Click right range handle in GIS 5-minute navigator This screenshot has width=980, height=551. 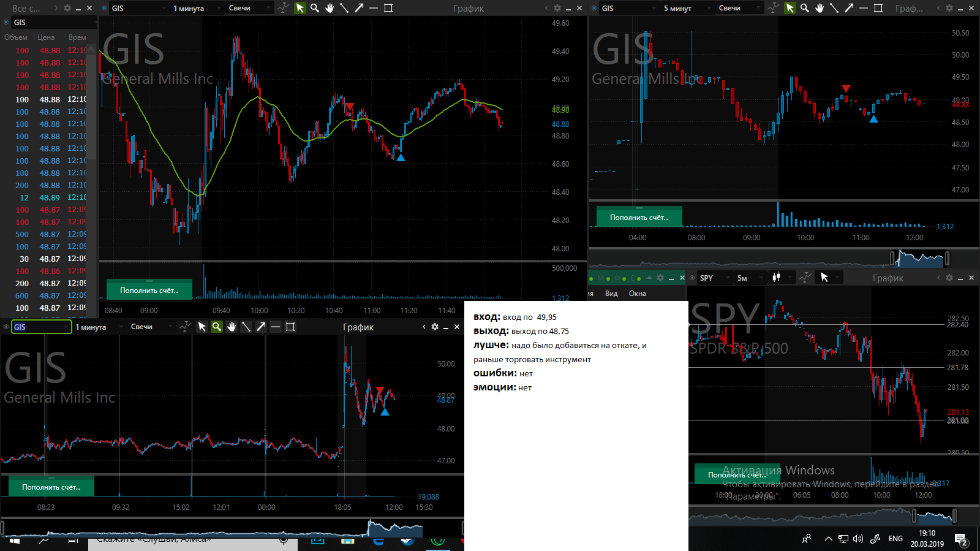(x=947, y=259)
